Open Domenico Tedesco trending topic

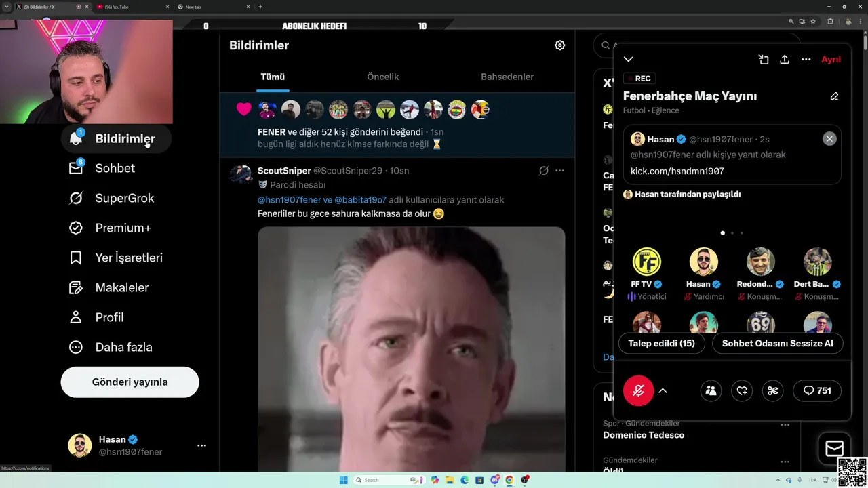point(644,435)
